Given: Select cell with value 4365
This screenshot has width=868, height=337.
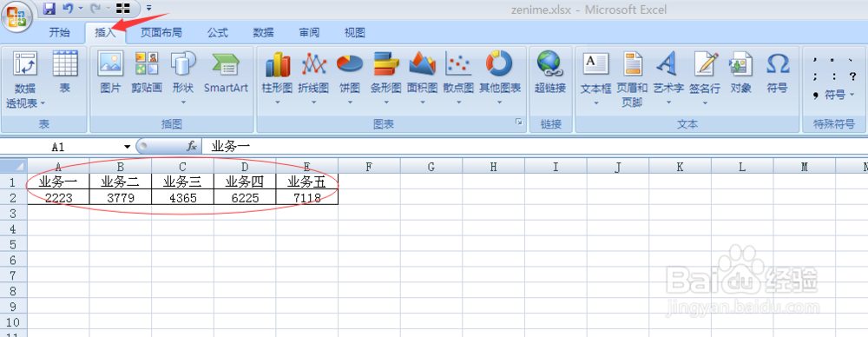Looking at the screenshot, I should [182, 197].
